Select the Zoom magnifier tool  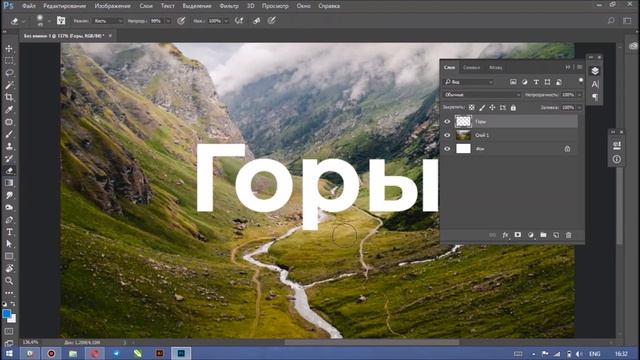[9, 280]
